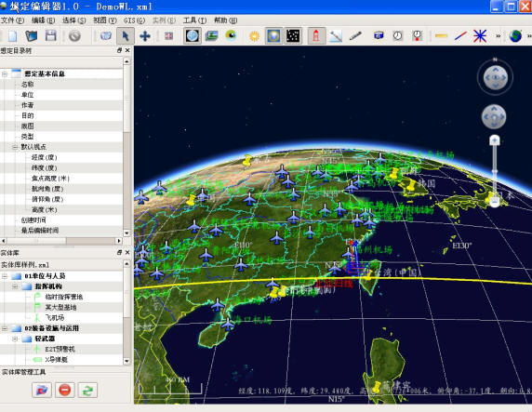Select the 最后编辑时间 tree row
532x412 pixels.
coord(61,231)
